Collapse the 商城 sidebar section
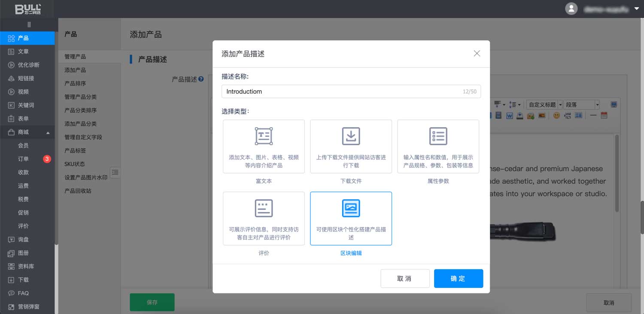 pos(48,133)
